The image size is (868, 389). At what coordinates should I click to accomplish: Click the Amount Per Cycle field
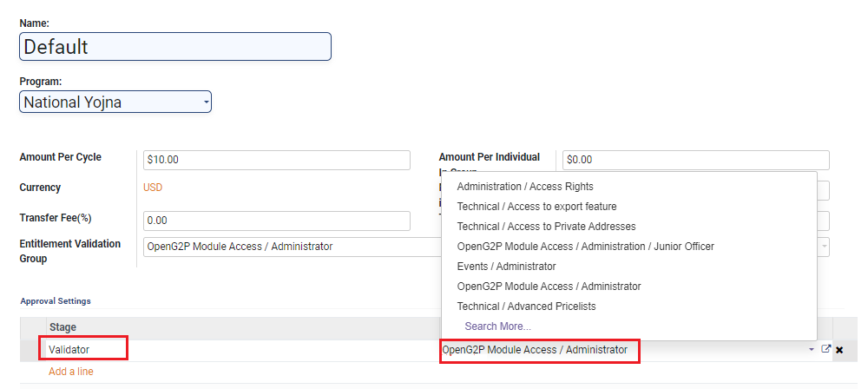[x=277, y=160]
